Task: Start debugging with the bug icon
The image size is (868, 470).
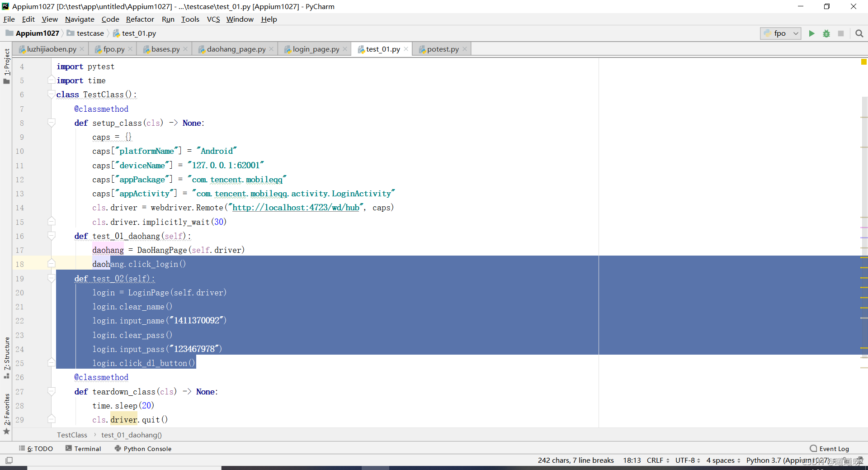Action: point(826,33)
